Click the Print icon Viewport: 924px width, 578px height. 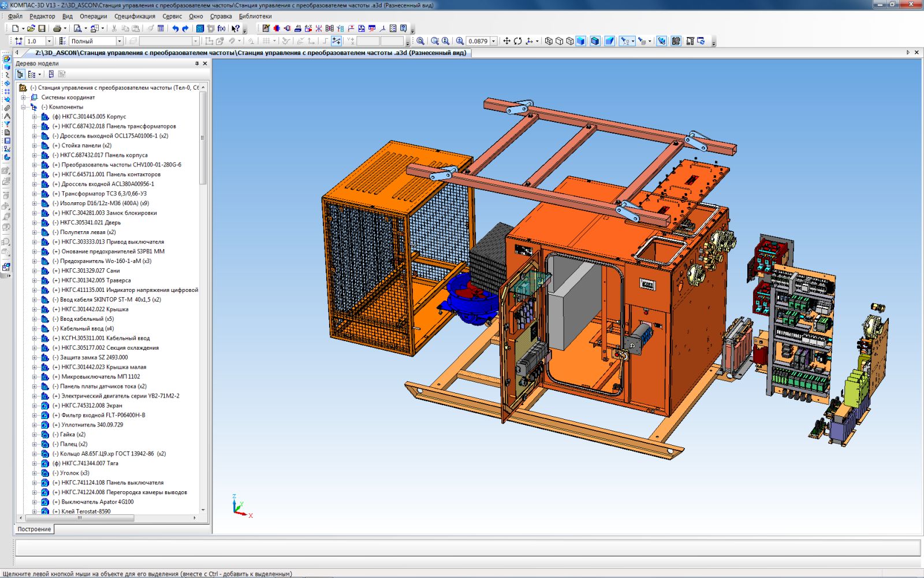(x=57, y=28)
